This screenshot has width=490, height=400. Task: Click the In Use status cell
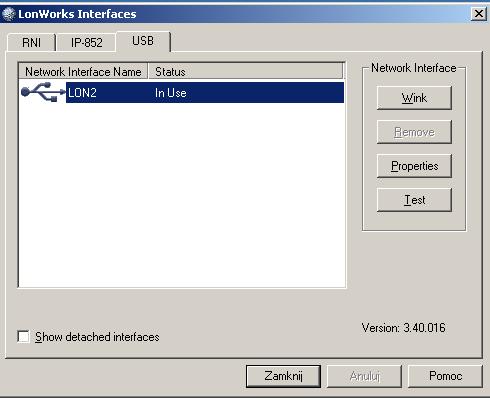click(x=170, y=93)
